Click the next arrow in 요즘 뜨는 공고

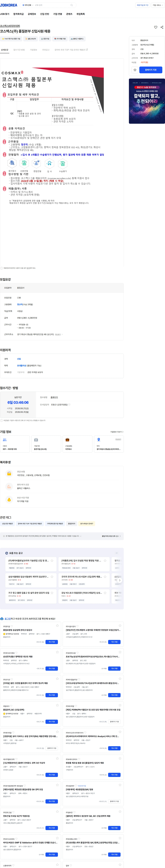[119, 580]
